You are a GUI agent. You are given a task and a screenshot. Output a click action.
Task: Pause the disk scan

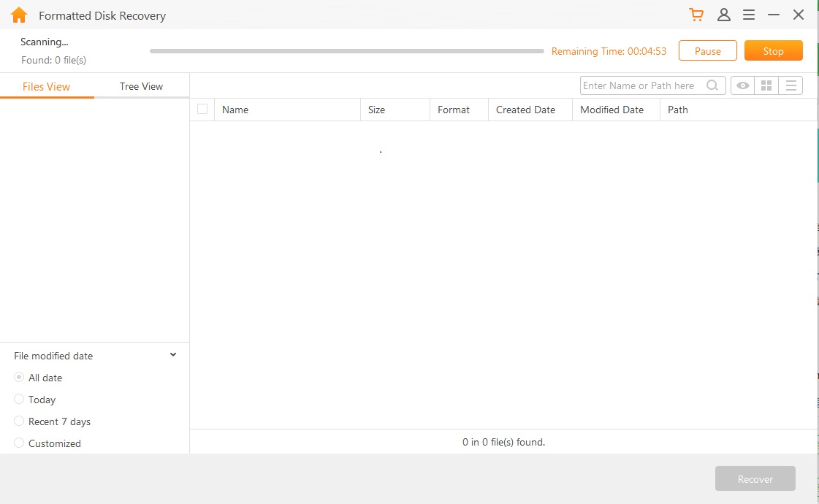point(707,51)
